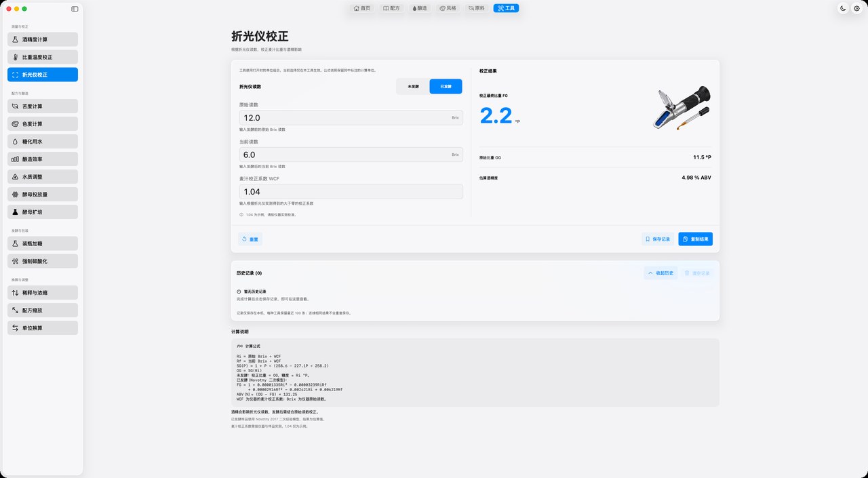Open the 单位换算 conversion tool

tap(43, 327)
